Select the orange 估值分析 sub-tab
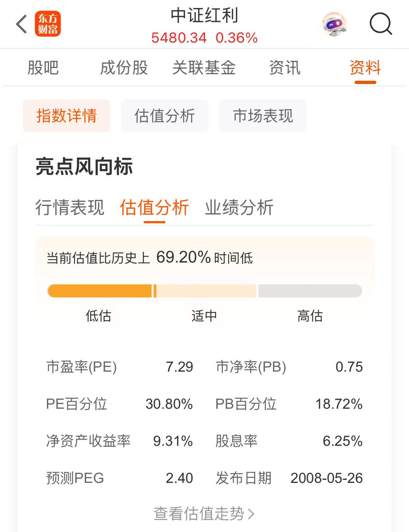Image resolution: width=409 pixels, height=532 pixels. [155, 207]
